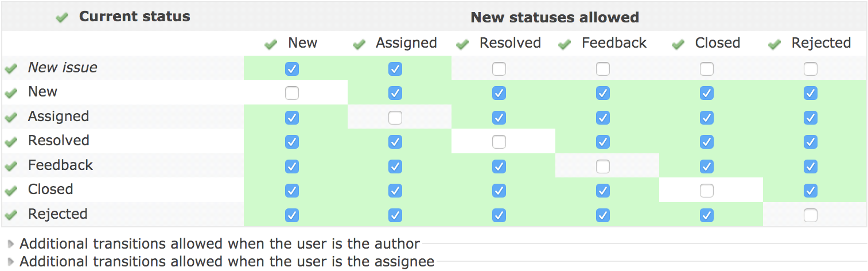Click checkmark icon next to Rejected column header
The image size is (868, 271).
click(x=774, y=44)
